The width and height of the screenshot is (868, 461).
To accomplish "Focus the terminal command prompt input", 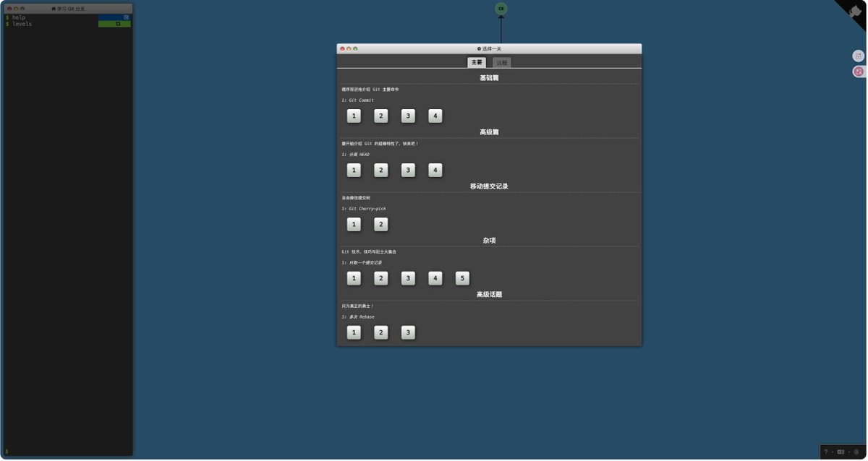I will click(x=69, y=451).
